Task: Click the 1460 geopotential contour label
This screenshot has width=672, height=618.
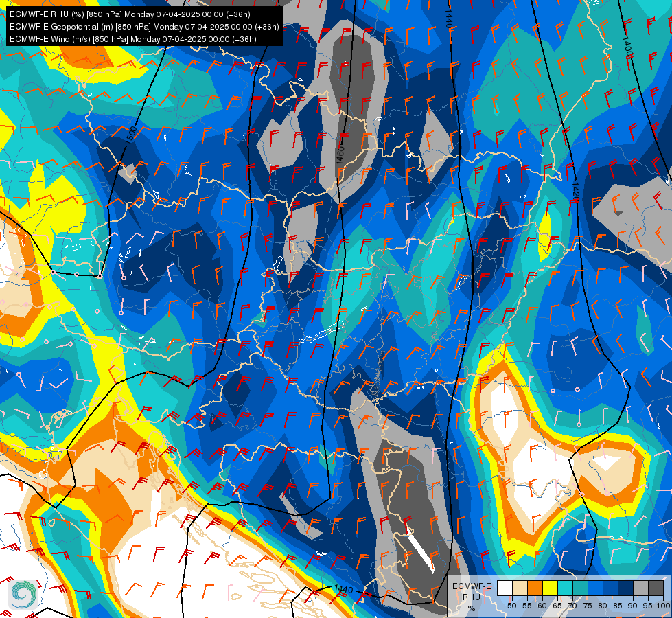Action: click(x=340, y=156)
